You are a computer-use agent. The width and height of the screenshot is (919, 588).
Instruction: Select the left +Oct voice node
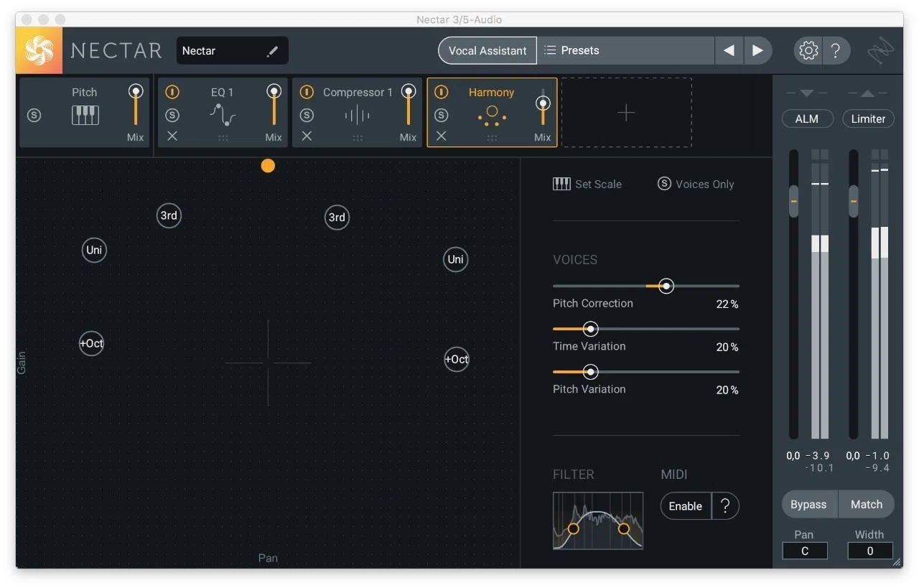tap(92, 343)
